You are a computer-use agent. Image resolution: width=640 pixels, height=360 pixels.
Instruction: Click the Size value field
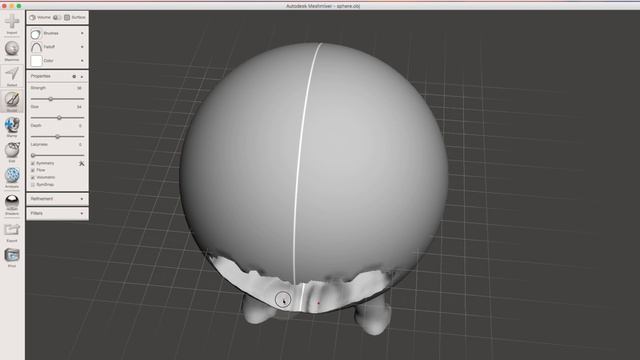[79, 107]
